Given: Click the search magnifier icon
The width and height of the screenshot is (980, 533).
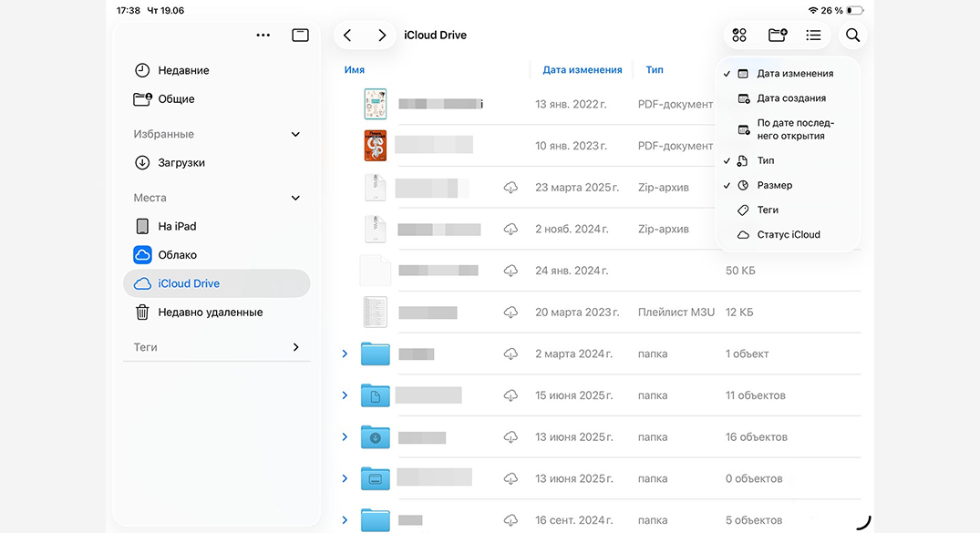Looking at the screenshot, I should (x=852, y=36).
